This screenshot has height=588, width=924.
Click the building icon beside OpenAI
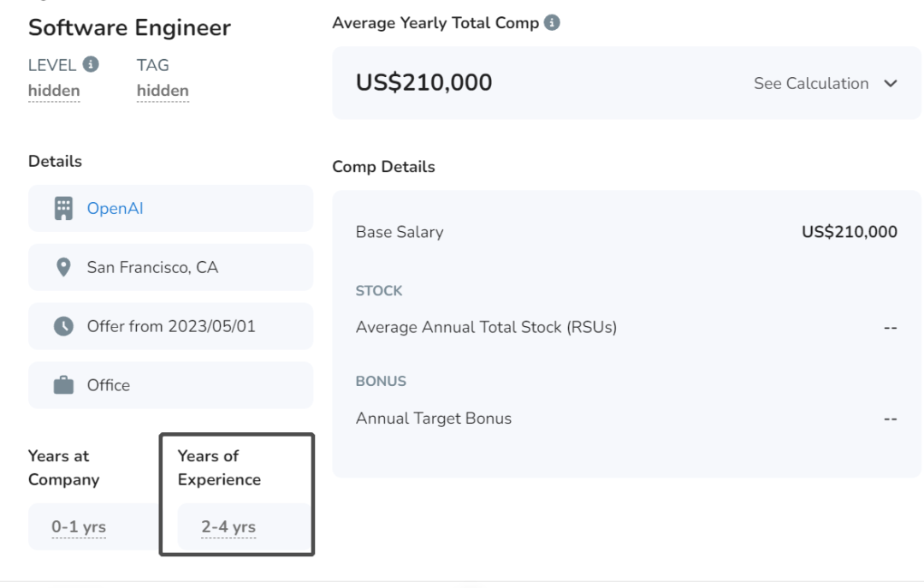[x=63, y=208]
